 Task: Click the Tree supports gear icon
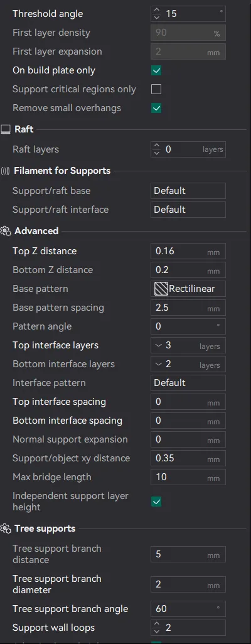pyautogui.click(x=6, y=529)
